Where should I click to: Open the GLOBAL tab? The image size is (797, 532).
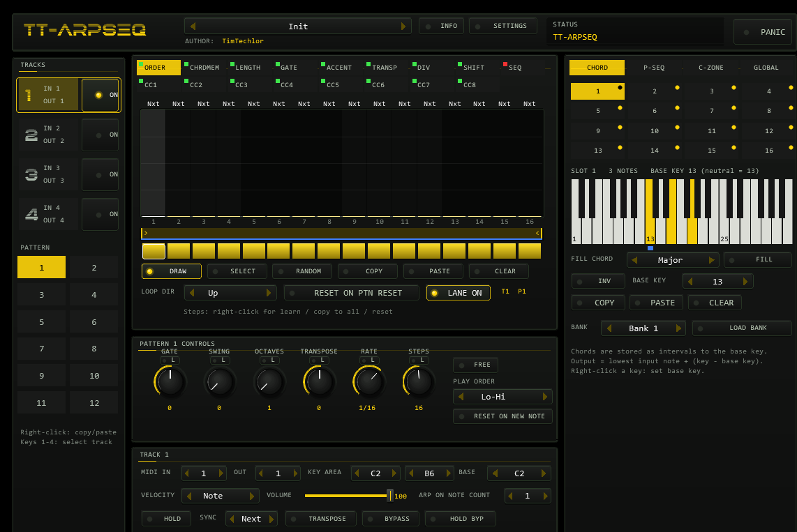click(766, 68)
